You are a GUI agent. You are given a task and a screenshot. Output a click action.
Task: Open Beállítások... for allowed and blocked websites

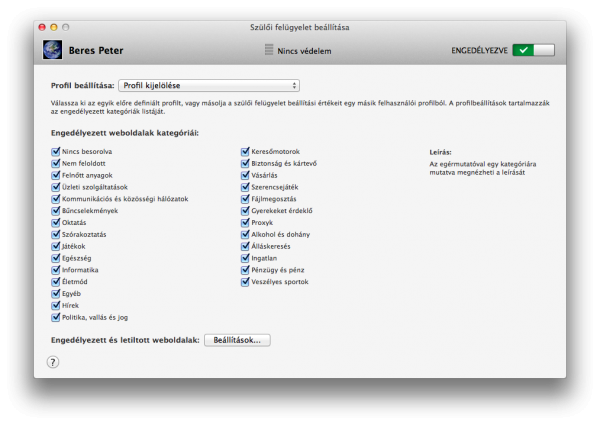(x=237, y=340)
